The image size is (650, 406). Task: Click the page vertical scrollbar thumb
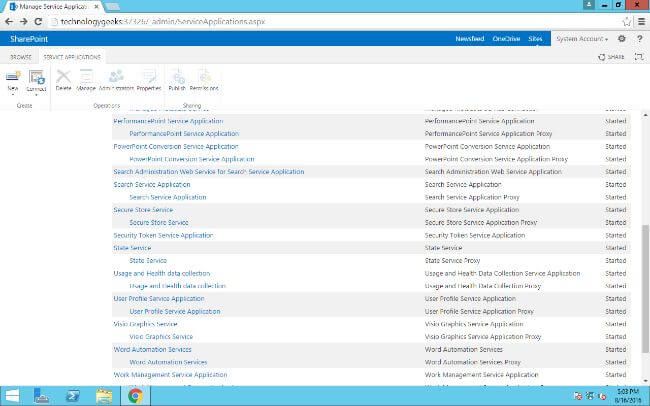point(645,289)
